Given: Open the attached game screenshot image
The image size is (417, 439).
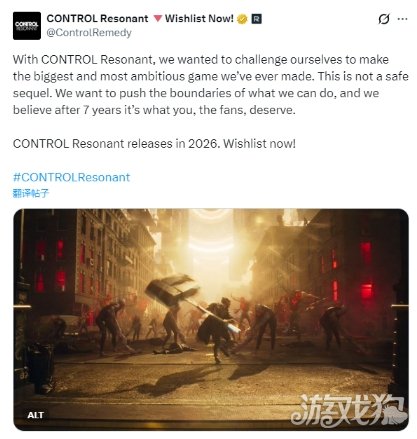Looking at the screenshot, I should click(x=211, y=319).
